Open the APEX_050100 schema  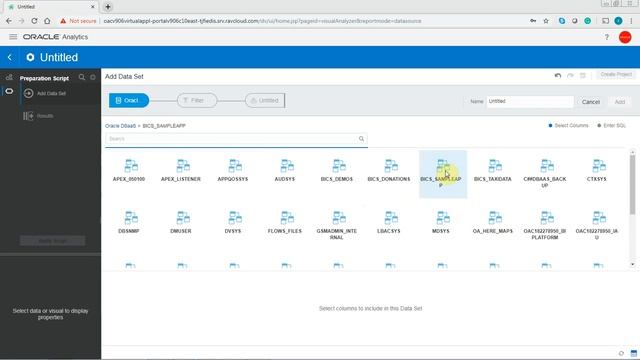[129, 171]
